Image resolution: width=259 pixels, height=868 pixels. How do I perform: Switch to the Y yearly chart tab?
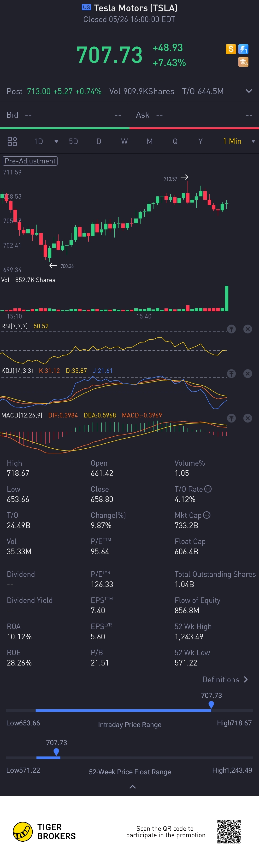click(x=200, y=141)
